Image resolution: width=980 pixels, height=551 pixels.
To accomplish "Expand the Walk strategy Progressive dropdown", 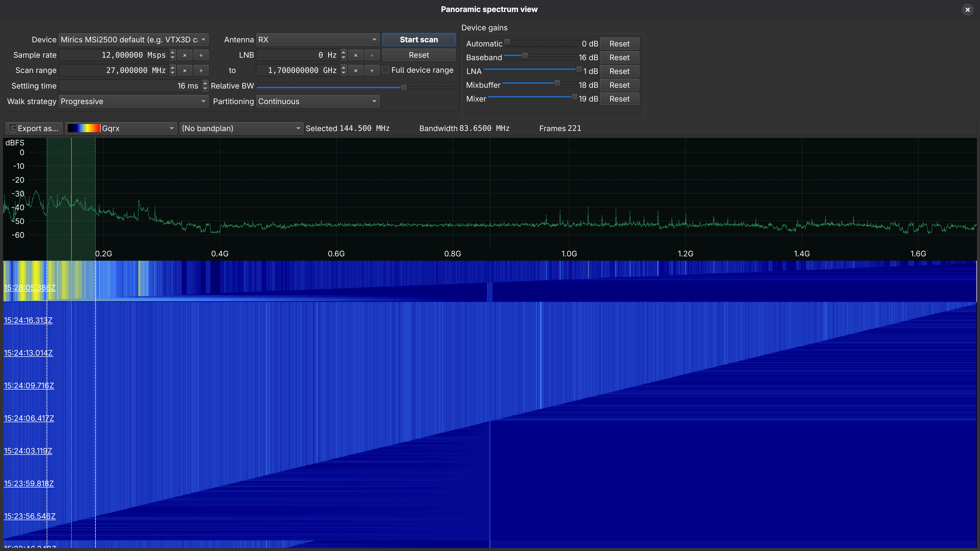I will (x=133, y=102).
